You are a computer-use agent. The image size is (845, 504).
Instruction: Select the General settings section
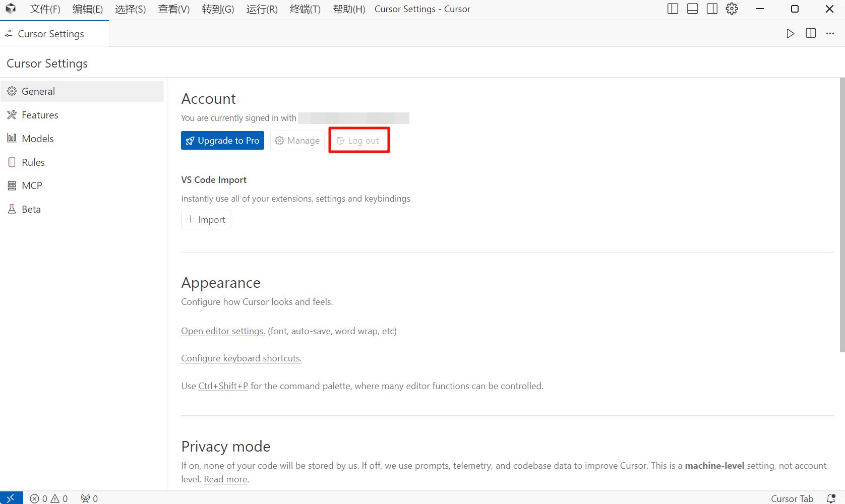point(82,91)
